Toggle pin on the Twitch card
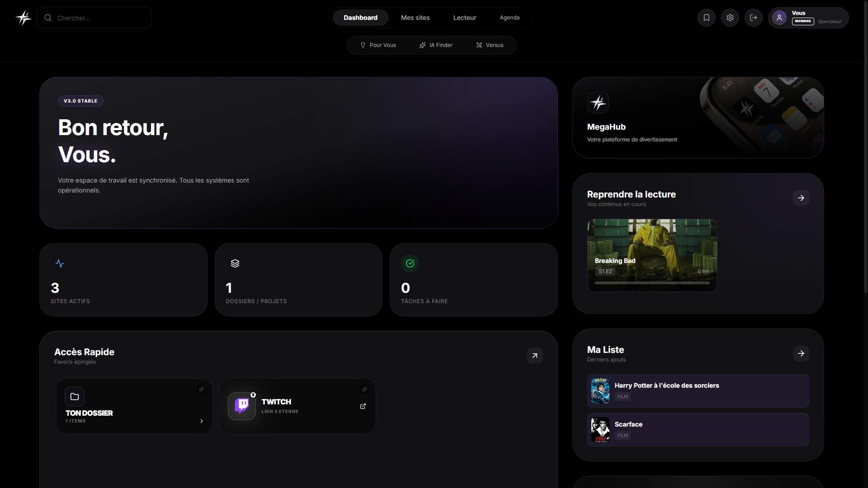 pyautogui.click(x=364, y=389)
